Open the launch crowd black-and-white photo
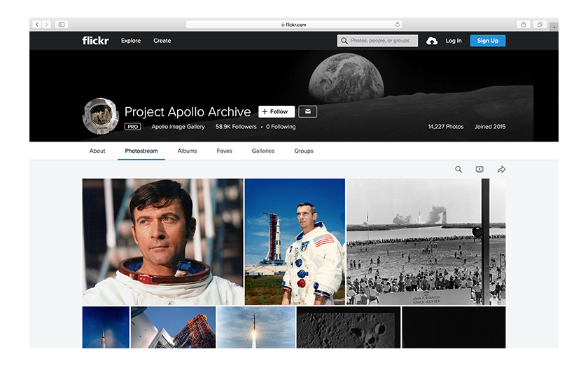Image resolution: width=588 pixels, height=368 pixels. click(426, 242)
